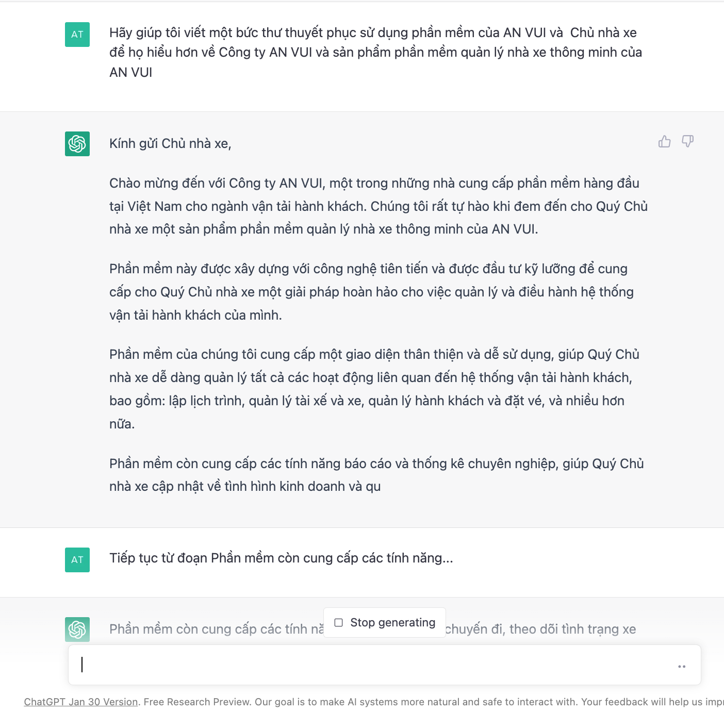This screenshot has height=728, width=724.
Task: Click the thumbs up icon on the response
Action: coord(664,141)
